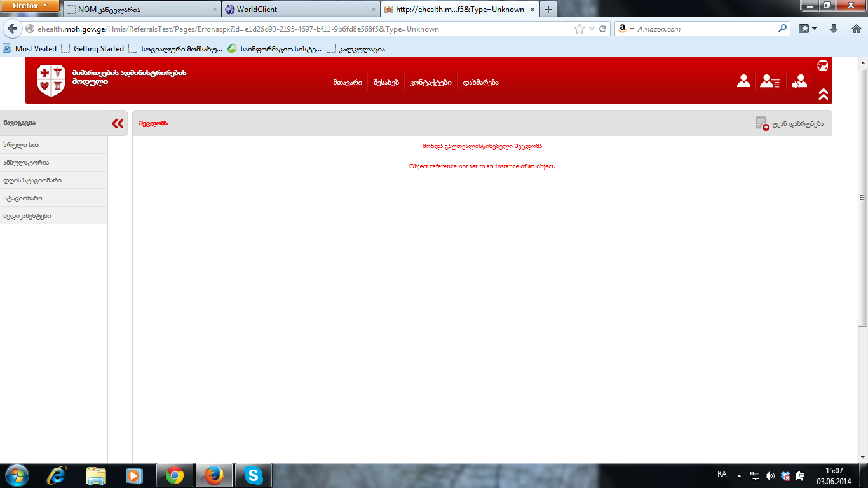Click the single user profile icon
Image resolution: width=868 pixels, height=488 pixels.
[x=743, y=81]
